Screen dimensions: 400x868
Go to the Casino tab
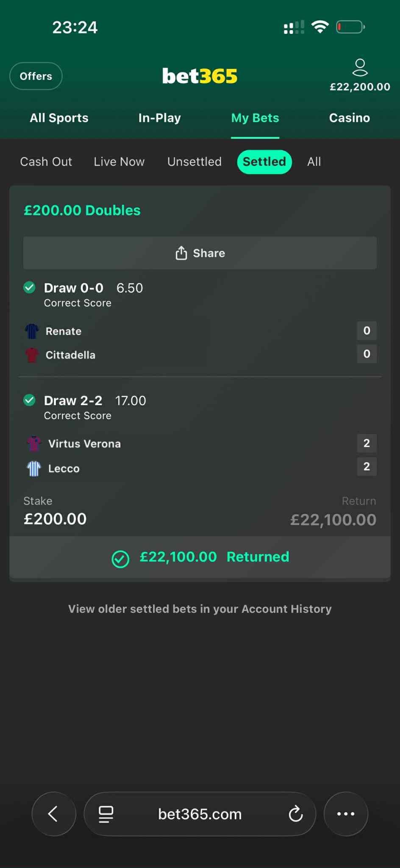click(350, 118)
